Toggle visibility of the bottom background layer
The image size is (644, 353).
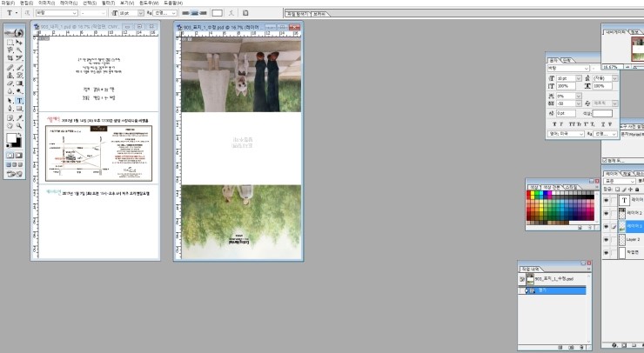[607, 253]
